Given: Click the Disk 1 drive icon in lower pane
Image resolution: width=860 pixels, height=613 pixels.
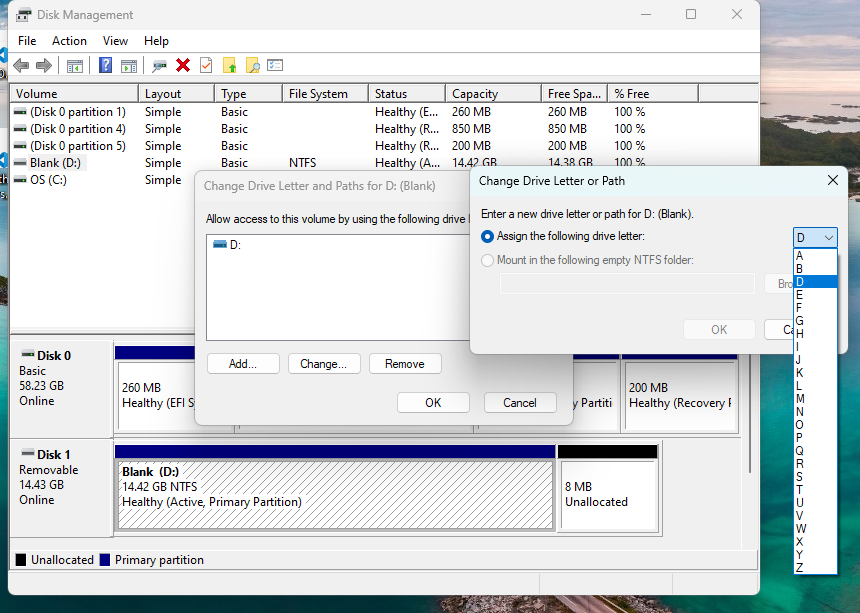Looking at the screenshot, I should 27,453.
